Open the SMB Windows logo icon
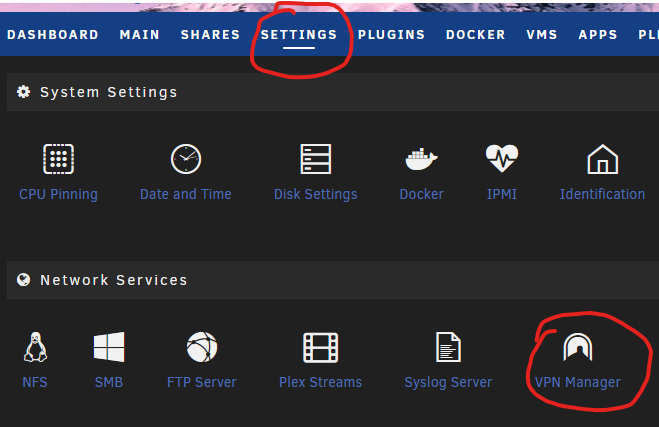 point(109,347)
